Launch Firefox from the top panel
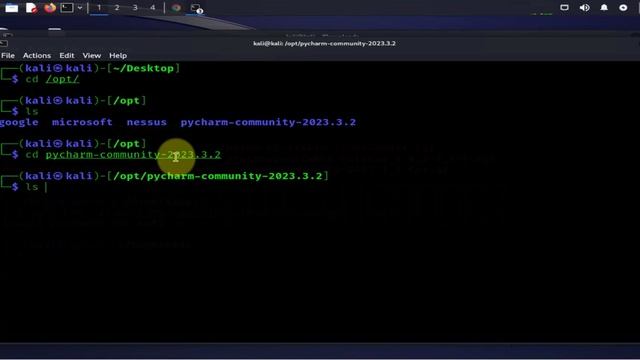 pyautogui.click(x=50, y=8)
